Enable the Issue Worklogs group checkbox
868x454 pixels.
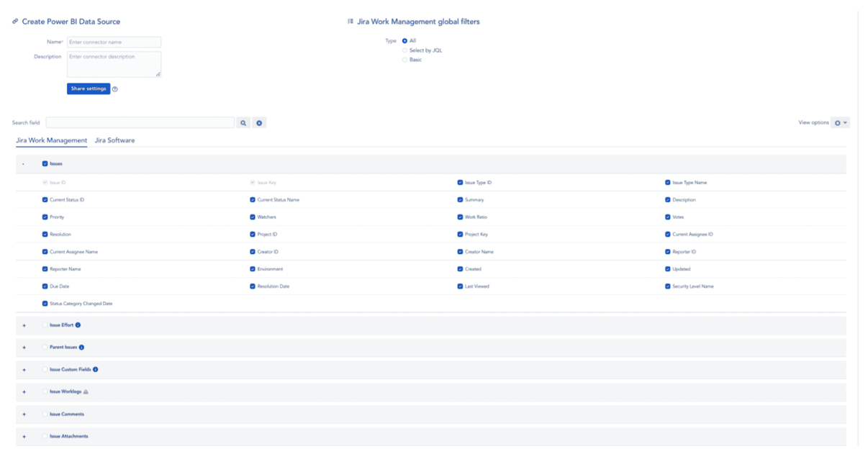[x=45, y=392]
